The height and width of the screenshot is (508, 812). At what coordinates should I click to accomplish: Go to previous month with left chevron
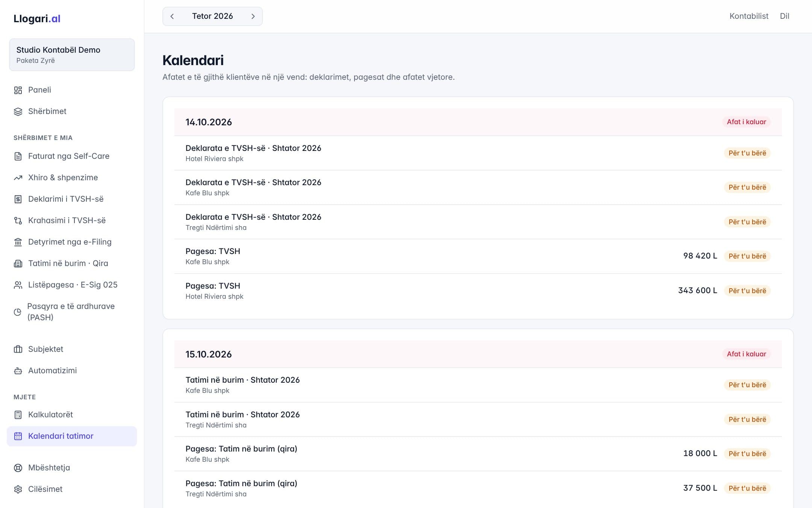point(172,16)
